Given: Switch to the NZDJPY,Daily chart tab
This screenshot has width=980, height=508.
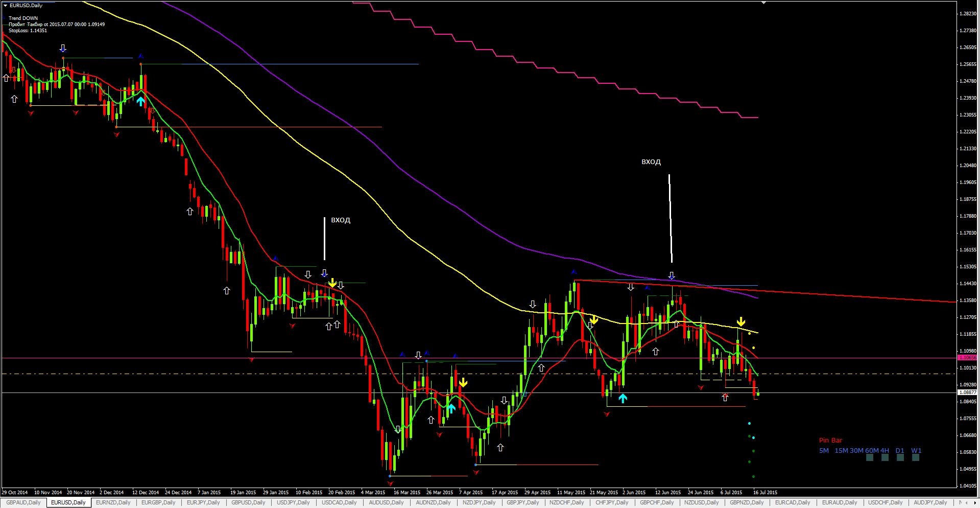Looking at the screenshot, I should [x=479, y=503].
